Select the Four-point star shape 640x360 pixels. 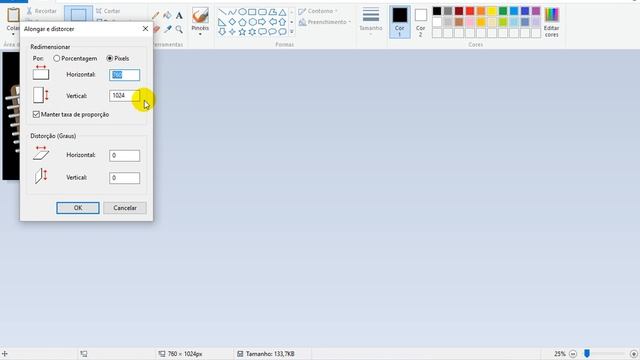[232, 31]
